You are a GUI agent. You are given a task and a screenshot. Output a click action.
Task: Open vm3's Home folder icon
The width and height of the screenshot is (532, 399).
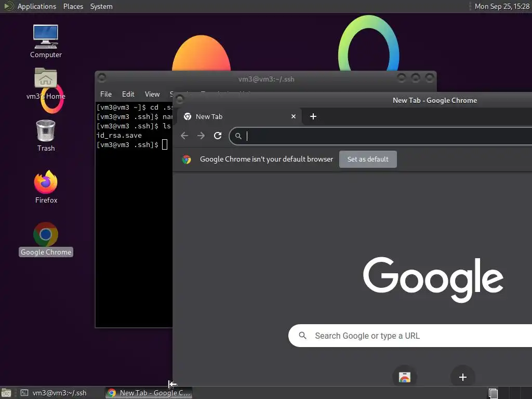(x=46, y=84)
